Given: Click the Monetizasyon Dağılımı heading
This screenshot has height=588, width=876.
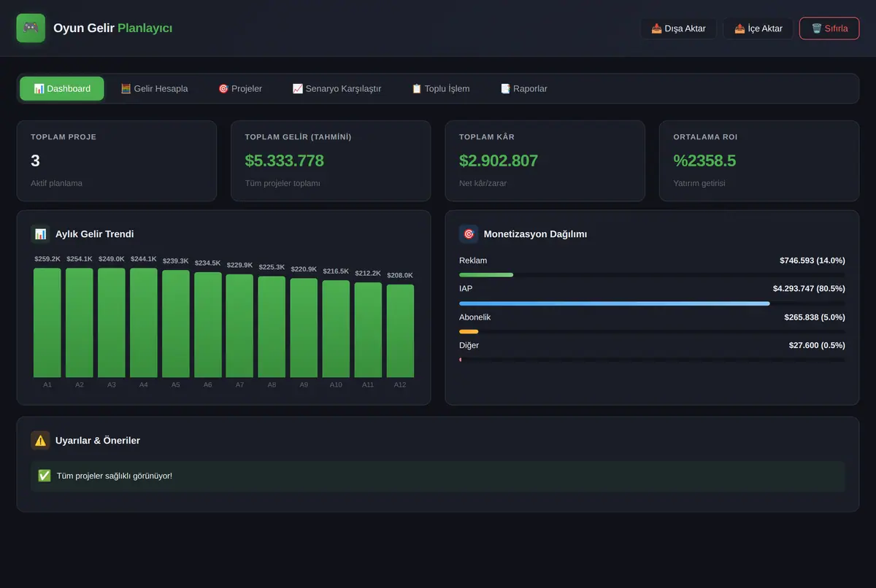Looking at the screenshot, I should click(x=536, y=234).
